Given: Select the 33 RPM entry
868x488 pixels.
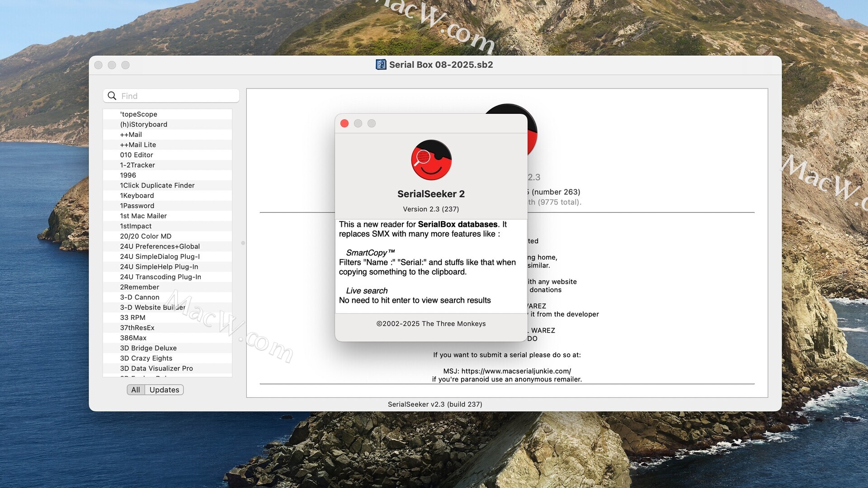Looking at the screenshot, I should pyautogui.click(x=168, y=318).
